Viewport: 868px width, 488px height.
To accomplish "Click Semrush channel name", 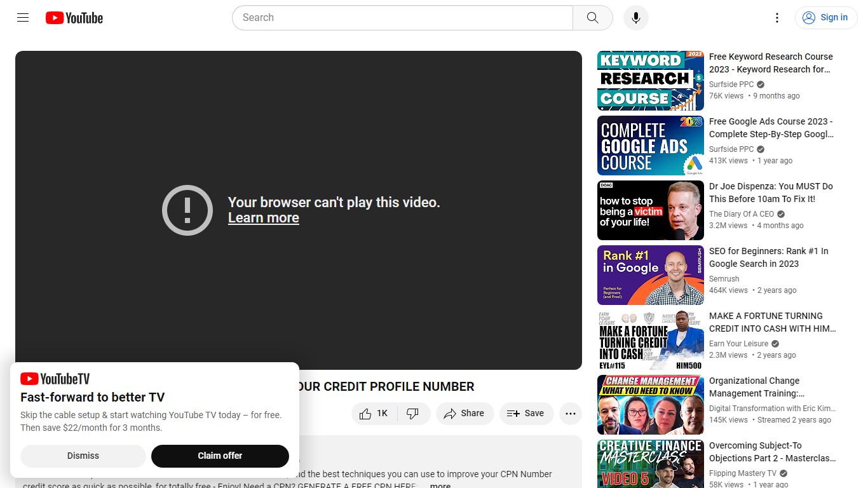I will pos(724,279).
